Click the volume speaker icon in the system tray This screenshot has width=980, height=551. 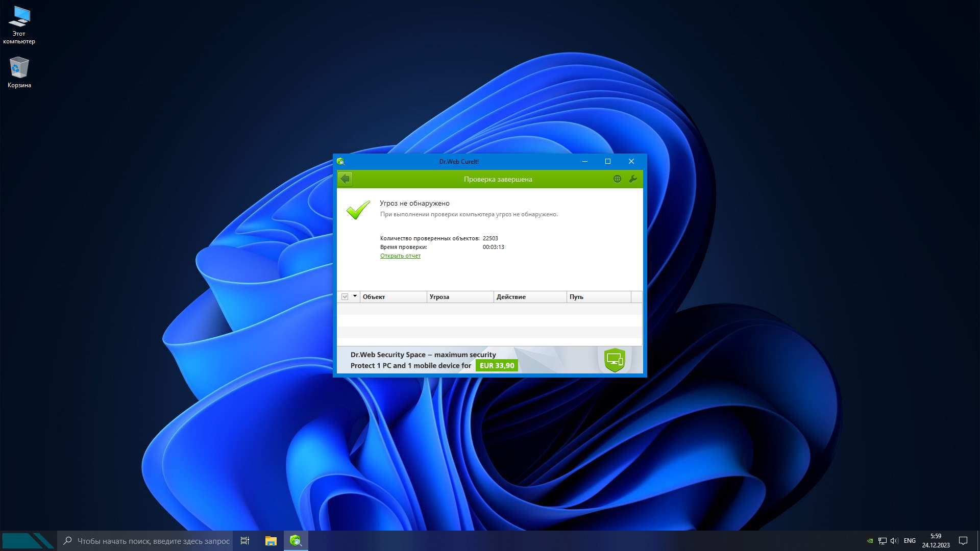894,541
